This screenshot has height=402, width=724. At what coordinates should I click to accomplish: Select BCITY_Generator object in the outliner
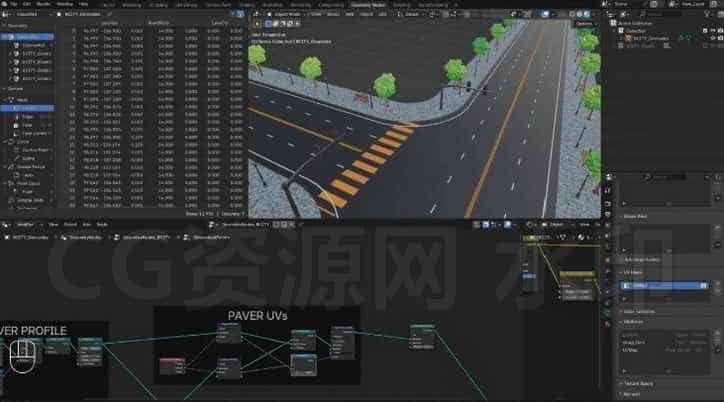point(651,38)
